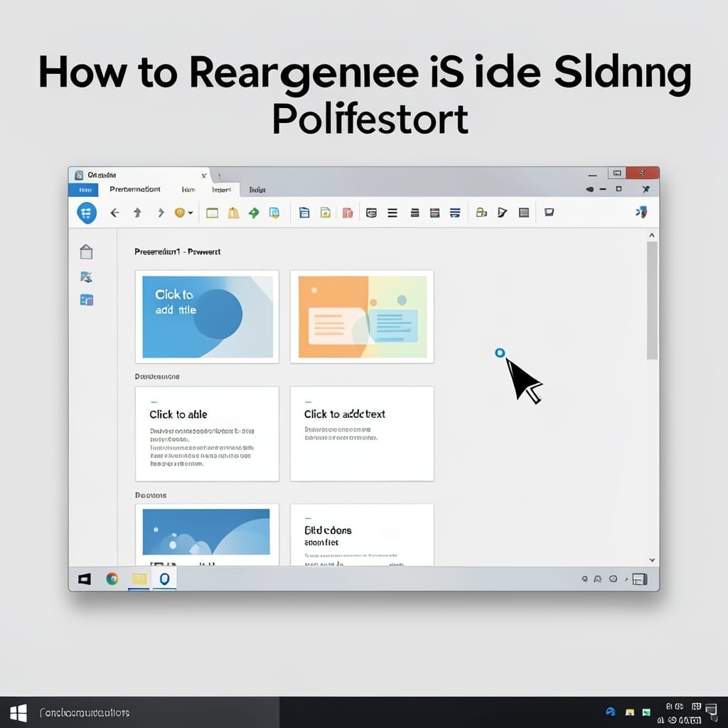Switch to the Prersemationt ribbon tab
728x728 pixels.
click(x=134, y=189)
